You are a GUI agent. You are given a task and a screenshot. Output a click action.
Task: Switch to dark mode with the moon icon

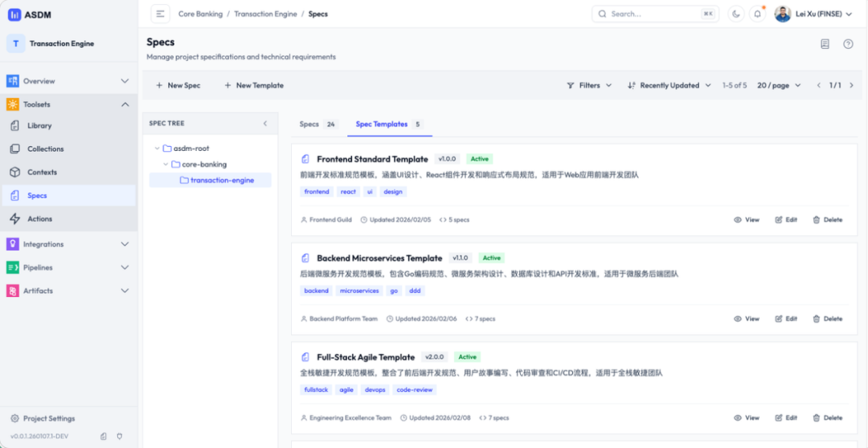(735, 14)
